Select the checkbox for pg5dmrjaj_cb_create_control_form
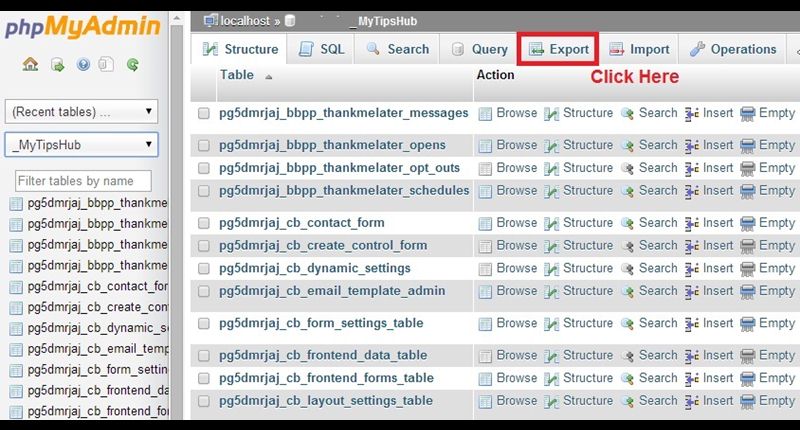This screenshot has height=430, width=800. click(x=204, y=246)
